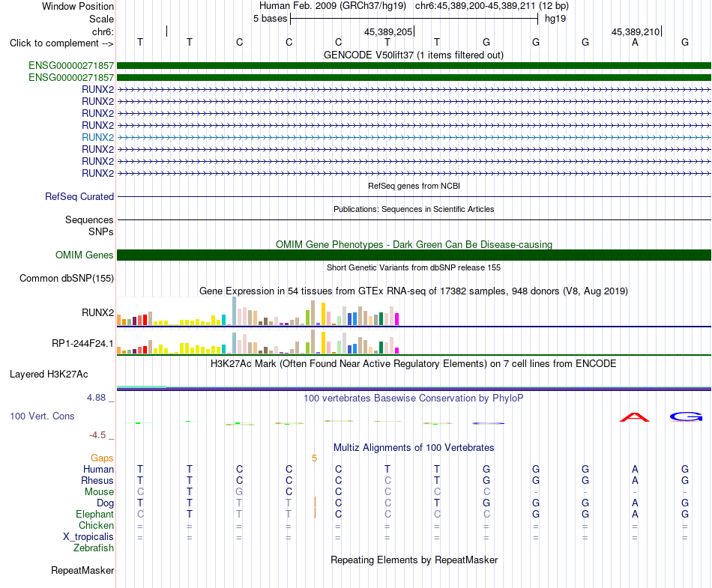Click the 4.88 PhyloP upper scale value
The width and height of the screenshot is (712, 588).
[x=96, y=398]
